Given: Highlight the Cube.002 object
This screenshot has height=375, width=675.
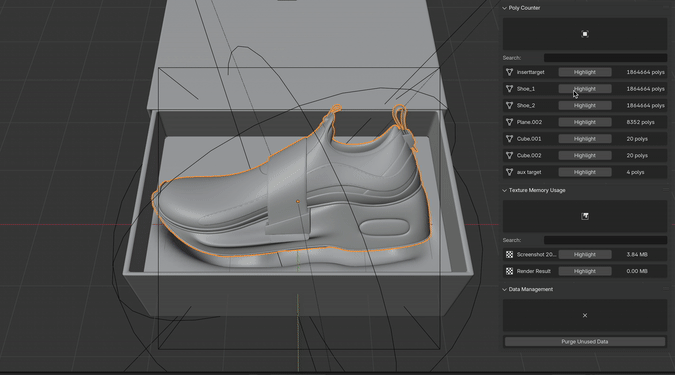Looking at the screenshot, I should tap(585, 155).
